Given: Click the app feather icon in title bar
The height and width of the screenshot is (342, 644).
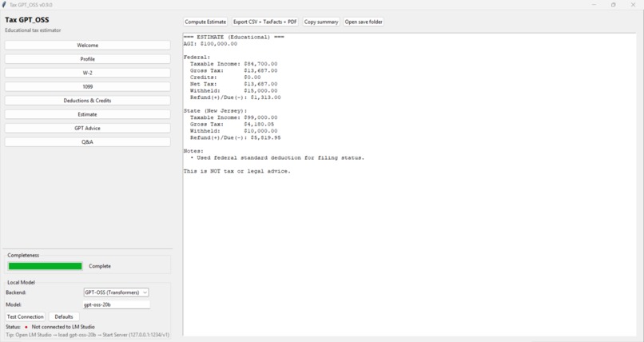Looking at the screenshot, I should click(x=4, y=5).
